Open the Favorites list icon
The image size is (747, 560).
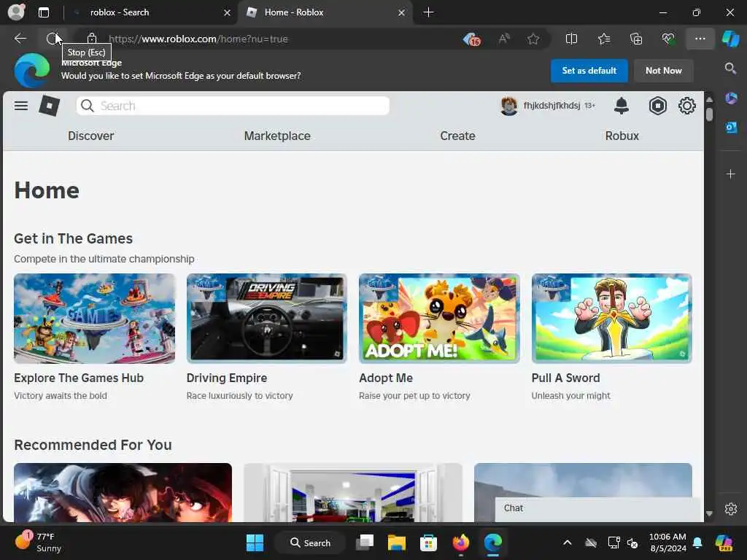[x=603, y=39]
